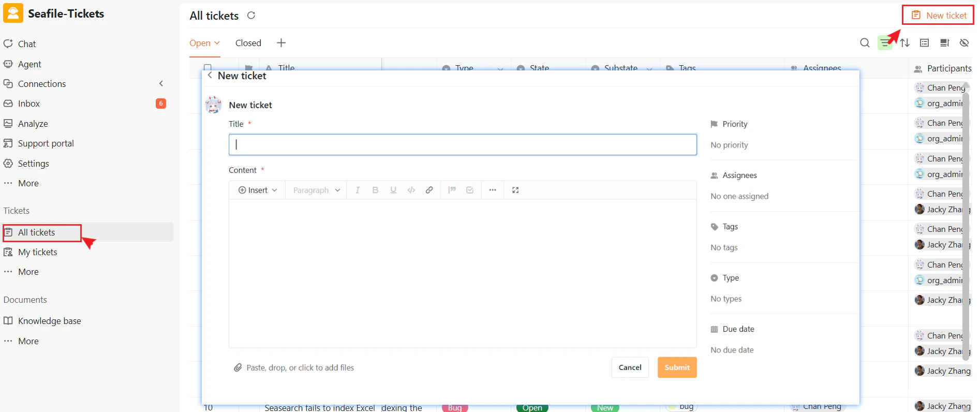The image size is (980, 412).
Task: Click inside the Content editor area
Action: click(463, 273)
